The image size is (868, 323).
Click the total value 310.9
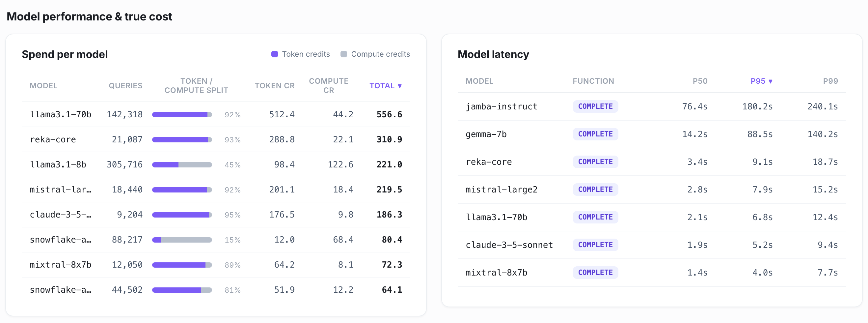click(389, 140)
